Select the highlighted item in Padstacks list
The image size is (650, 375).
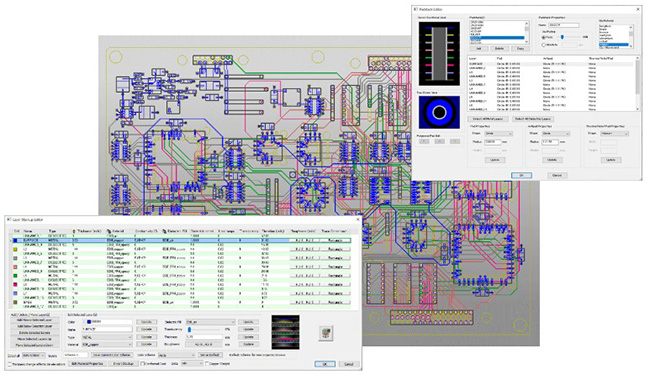(x=497, y=37)
